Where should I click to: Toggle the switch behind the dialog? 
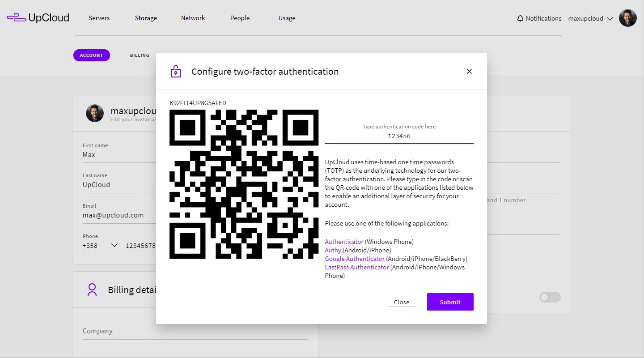coord(550,297)
